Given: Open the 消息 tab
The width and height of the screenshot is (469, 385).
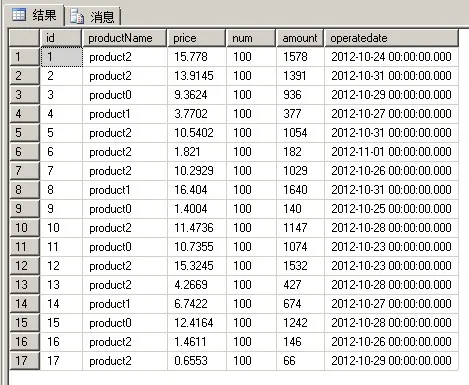Looking at the screenshot, I should [x=92, y=16].
